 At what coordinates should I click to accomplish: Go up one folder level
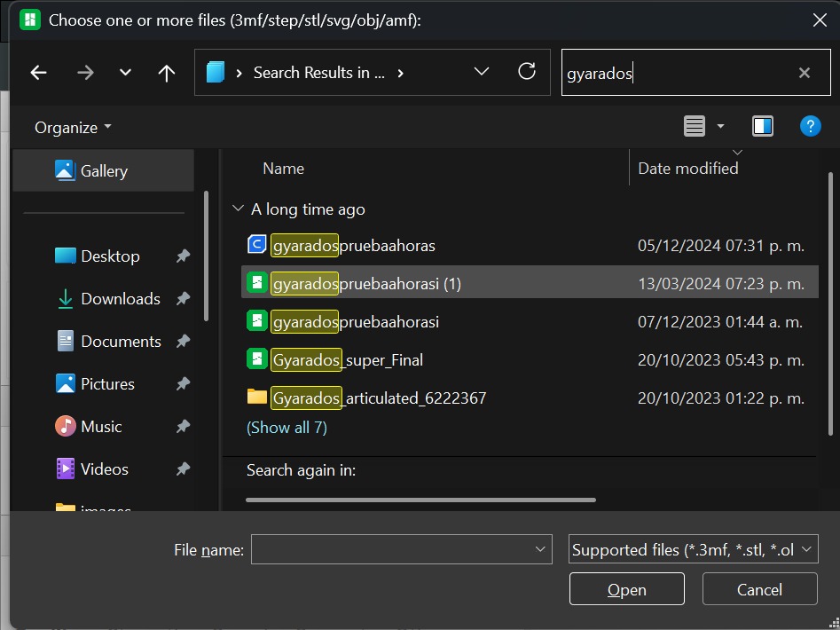click(x=166, y=73)
